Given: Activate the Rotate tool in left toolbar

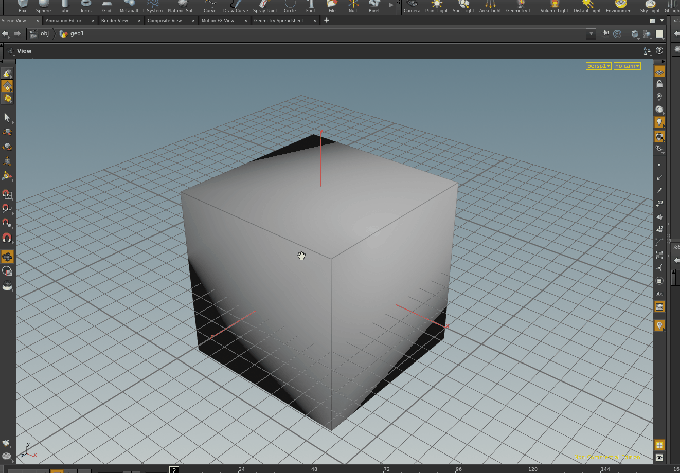Looking at the screenshot, I should click(7, 145).
